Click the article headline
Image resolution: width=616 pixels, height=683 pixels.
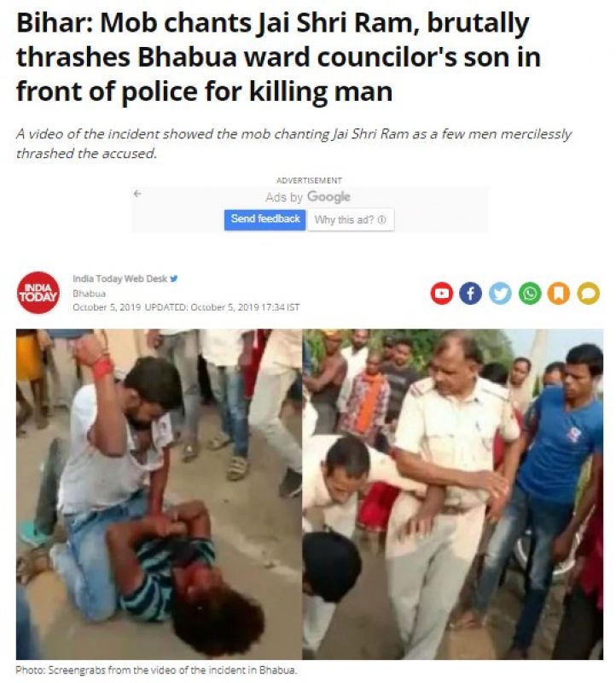(x=279, y=57)
